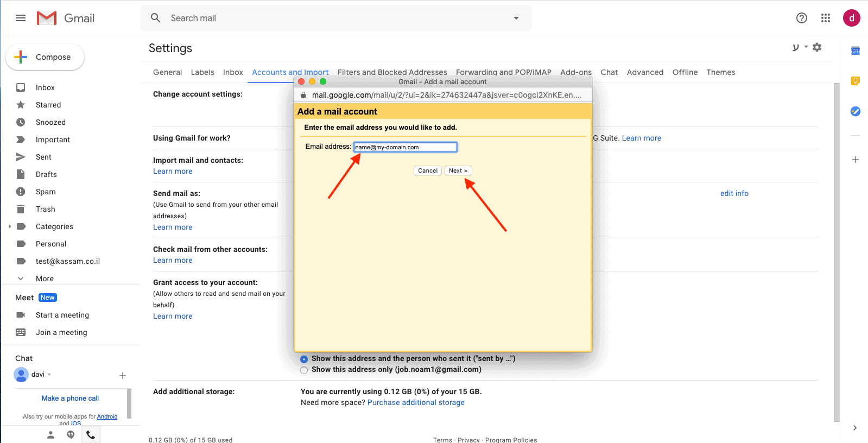The height and width of the screenshot is (443, 868).
Task: Switch to the Offline settings tab
Action: click(685, 72)
